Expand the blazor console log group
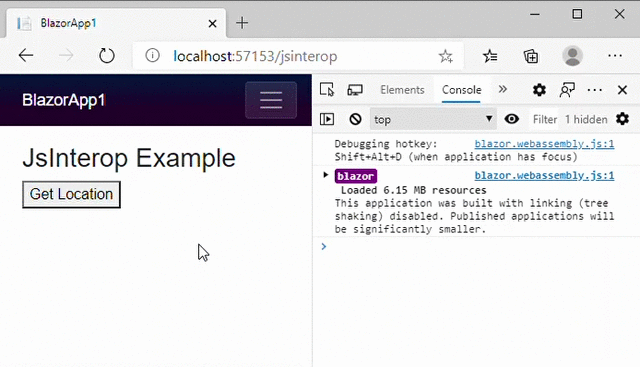This screenshot has height=367, width=640. point(325,175)
